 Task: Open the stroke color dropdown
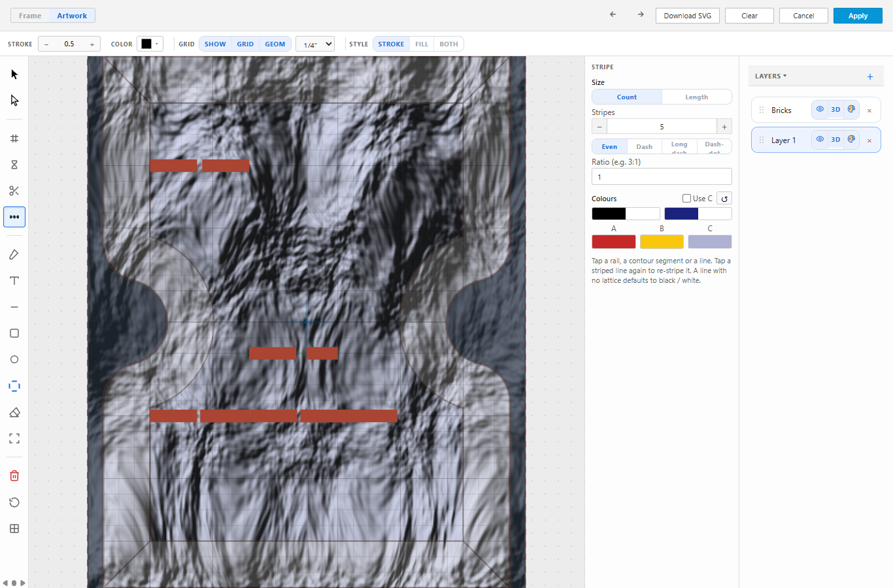[150, 44]
